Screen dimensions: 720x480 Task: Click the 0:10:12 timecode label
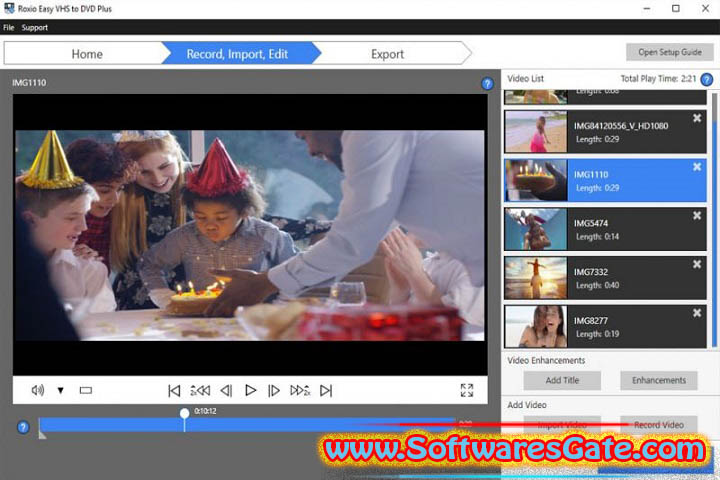coord(205,411)
